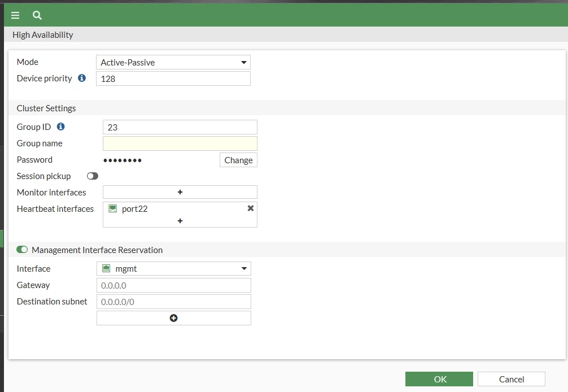Click the Cluster Settings section header
This screenshot has width=568, height=392.
point(46,108)
